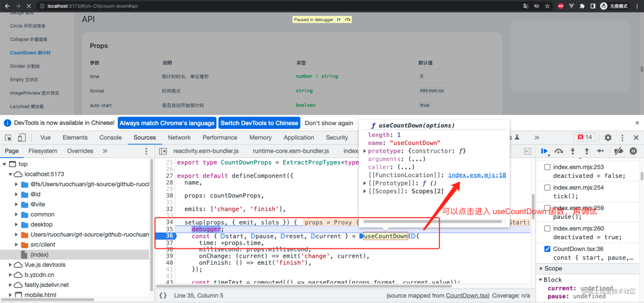Expand the src/client folder
The width and height of the screenshot is (644, 303).
[17, 245]
